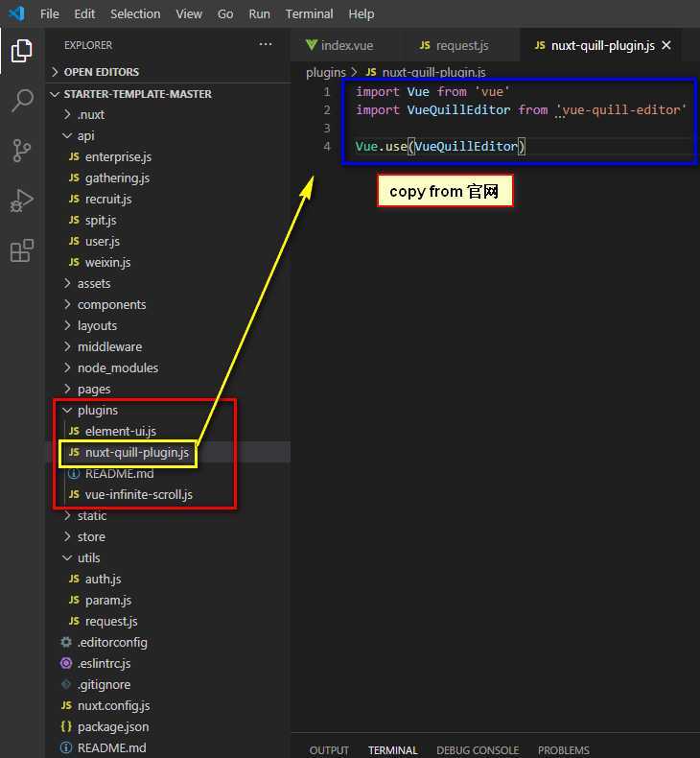Open the View menu
This screenshot has height=758, width=700.
pos(189,14)
